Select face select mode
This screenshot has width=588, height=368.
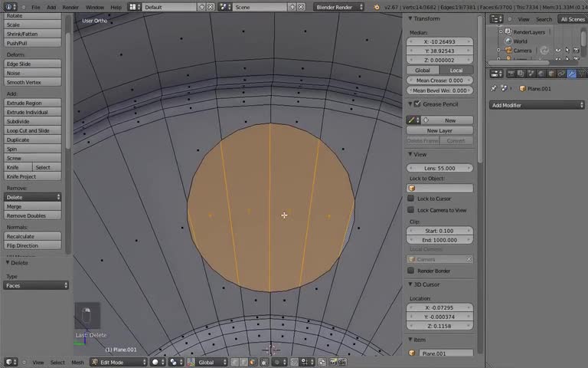[x=252, y=362]
